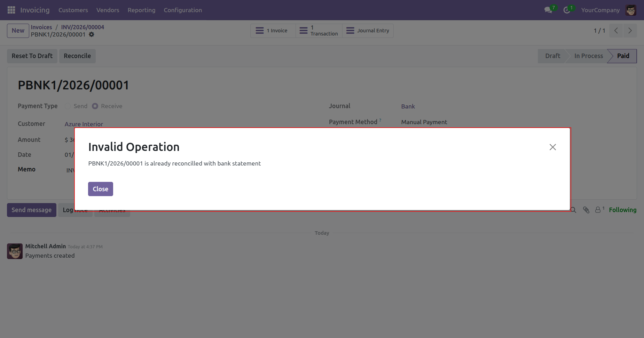Image resolution: width=644 pixels, height=338 pixels.
Task: Click the chatter search magnifier icon
Action: (x=573, y=210)
